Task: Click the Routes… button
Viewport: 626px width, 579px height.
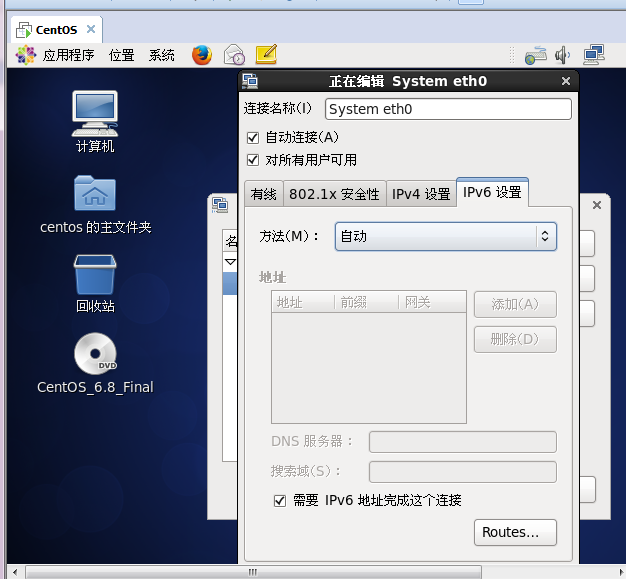Action: [515, 532]
